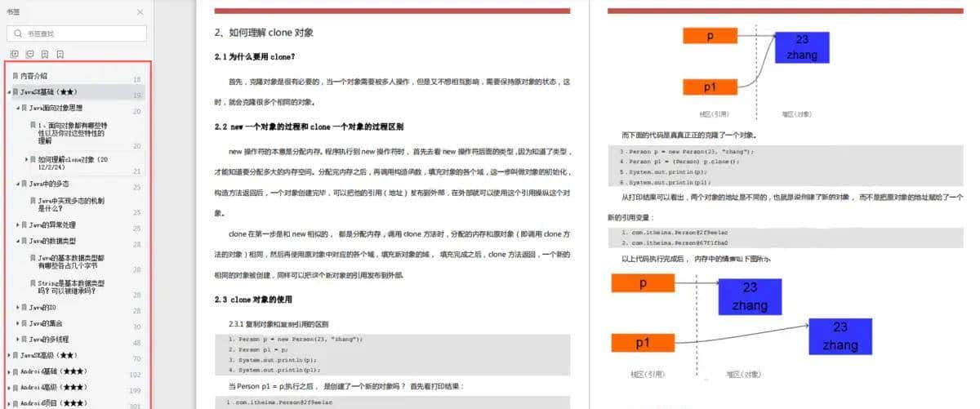Click subheading 2.2 new 一个对象的过程和 clone
The image size is (980, 409).
tap(309, 128)
